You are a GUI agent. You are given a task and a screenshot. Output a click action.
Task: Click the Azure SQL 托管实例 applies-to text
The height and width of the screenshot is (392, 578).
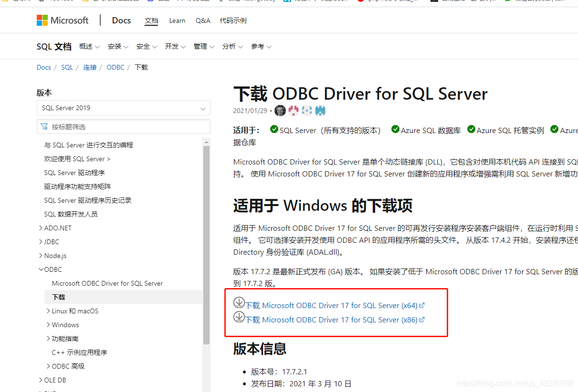pos(510,130)
